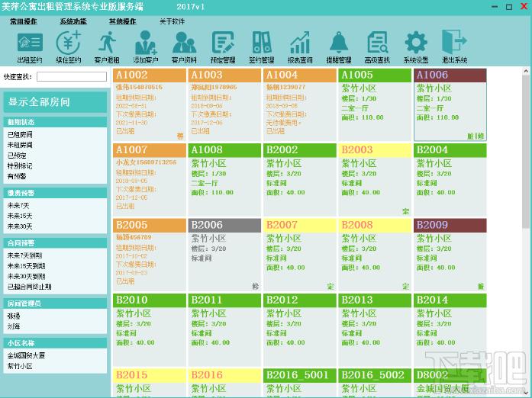532x398 pixels.
Task: Open the 常用操作 menu
Action: 24,21
